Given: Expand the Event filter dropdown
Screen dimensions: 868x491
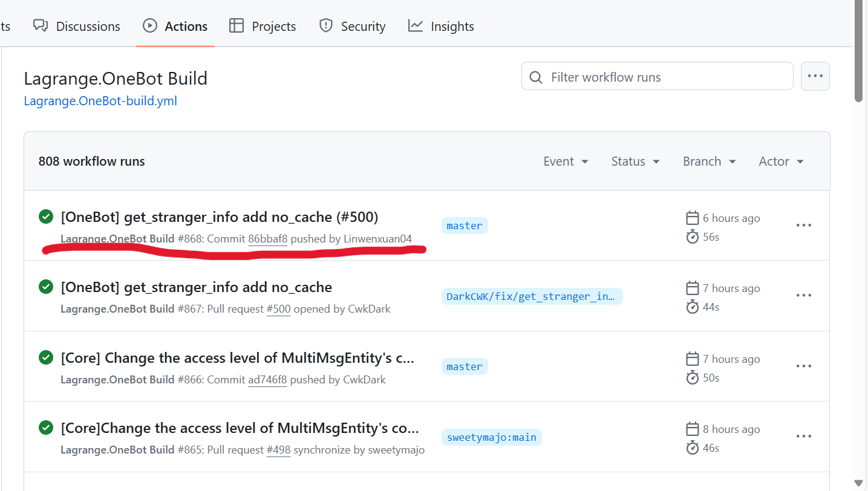Looking at the screenshot, I should pyautogui.click(x=566, y=161).
